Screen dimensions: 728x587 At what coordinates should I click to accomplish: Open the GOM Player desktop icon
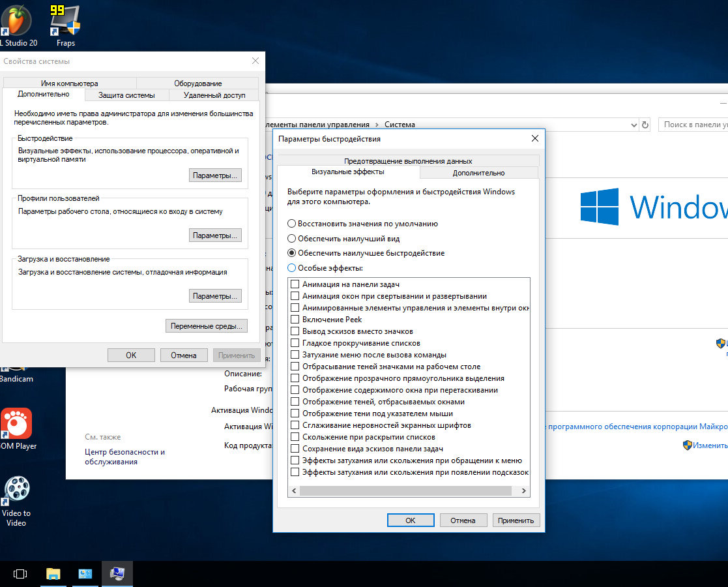(x=18, y=429)
